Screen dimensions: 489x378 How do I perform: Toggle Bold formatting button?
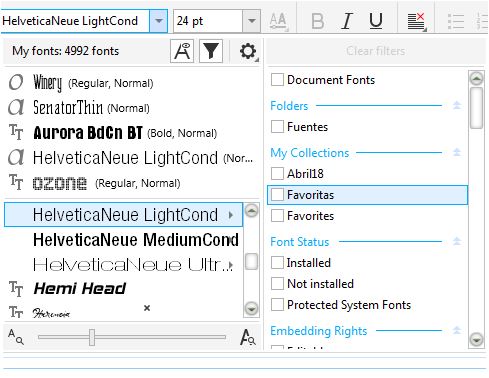tap(317, 21)
